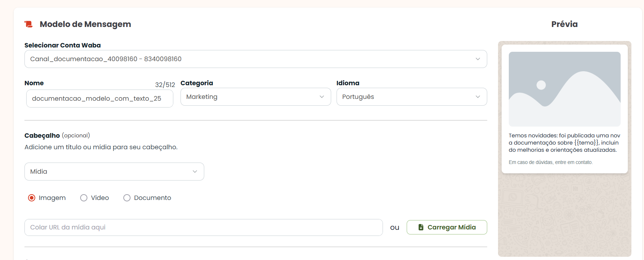Image resolution: width=644 pixels, height=260 pixels.
Task: Expand the Idioma dropdown showing Português
Action: pyautogui.click(x=412, y=97)
